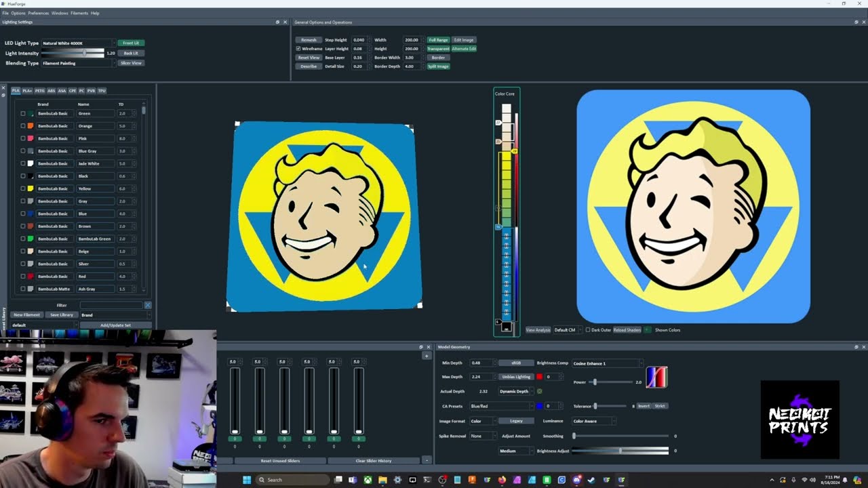The width and height of the screenshot is (868, 488).
Task: Click the Slicer View button
Action: click(131, 63)
